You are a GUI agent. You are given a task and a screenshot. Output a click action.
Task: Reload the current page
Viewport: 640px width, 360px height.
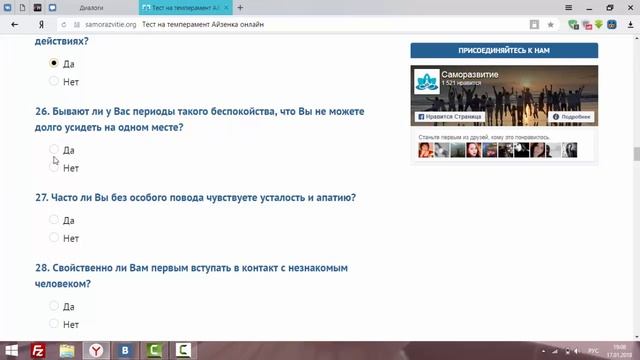point(64,25)
